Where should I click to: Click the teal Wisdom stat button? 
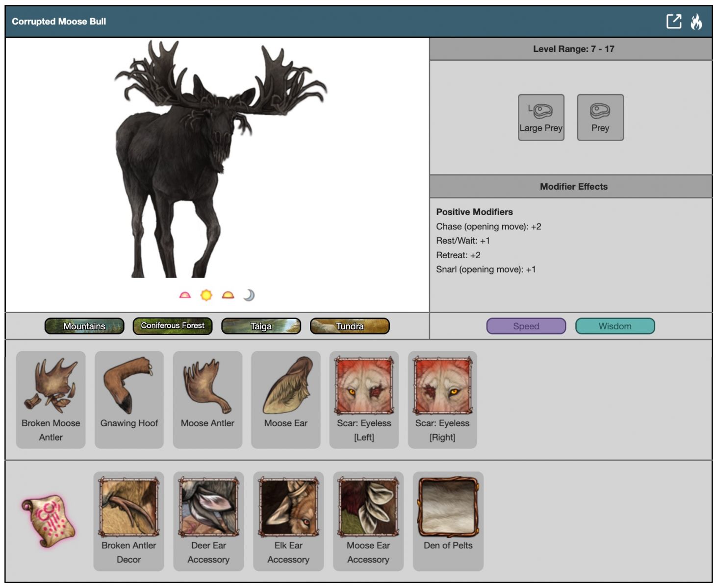tap(614, 326)
